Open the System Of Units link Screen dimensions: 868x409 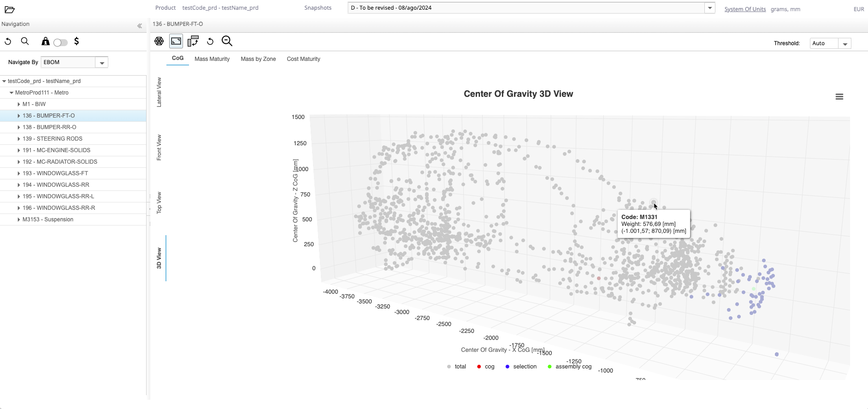coord(744,9)
